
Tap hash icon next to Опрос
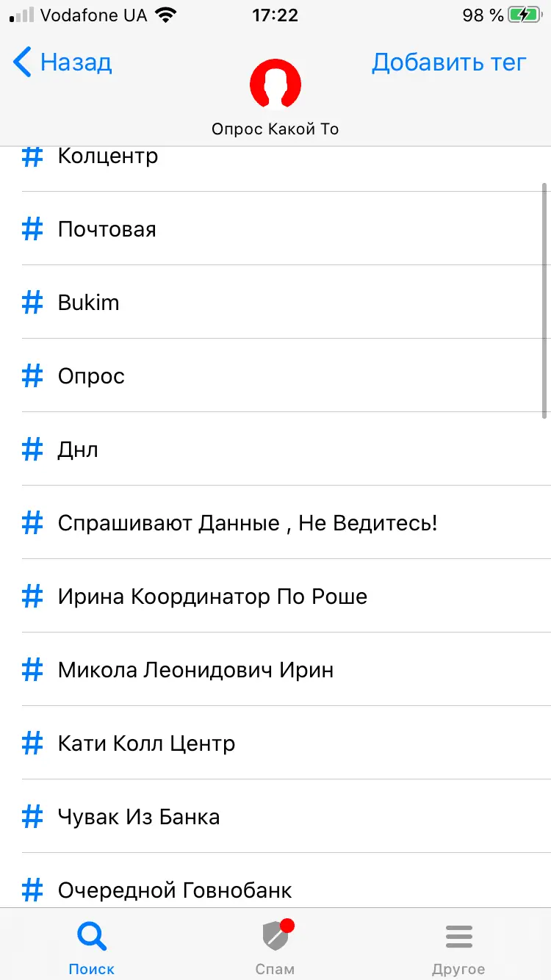(x=32, y=376)
